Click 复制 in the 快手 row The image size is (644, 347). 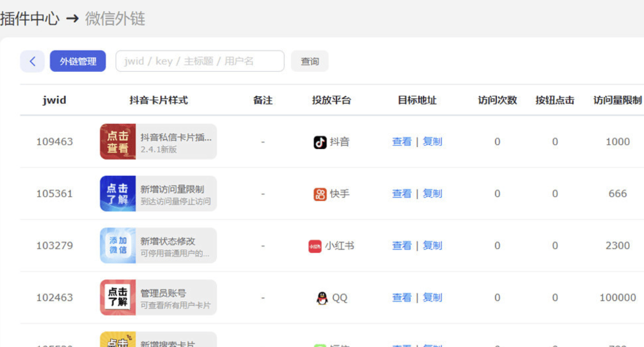coord(432,194)
